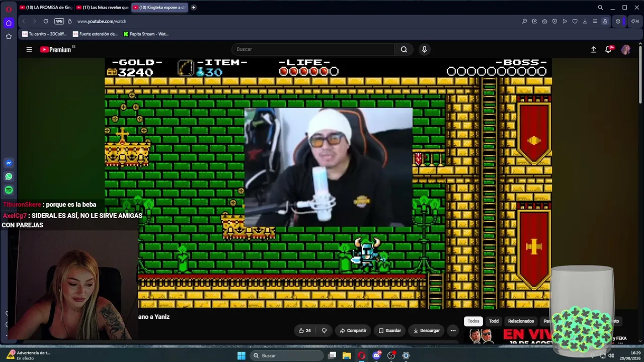Open the ad blocker shield icon
This screenshot has width=644, height=362.
tap(554, 21)
